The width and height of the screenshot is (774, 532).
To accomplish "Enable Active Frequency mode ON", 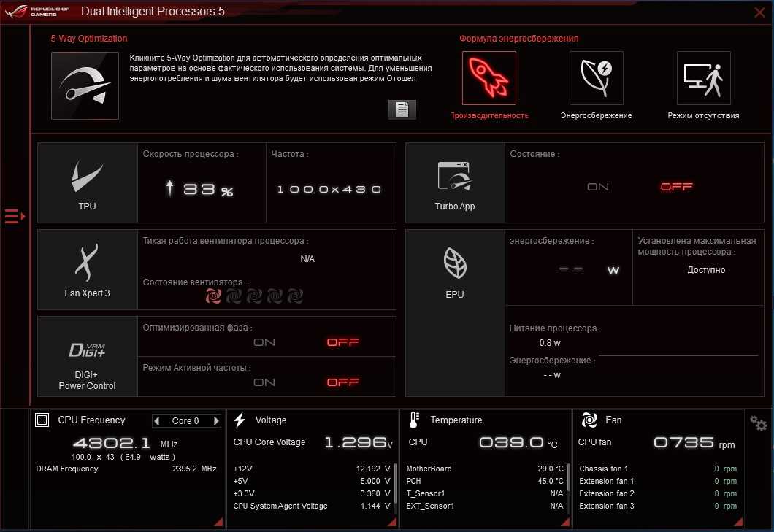I will tap(264, 382).
